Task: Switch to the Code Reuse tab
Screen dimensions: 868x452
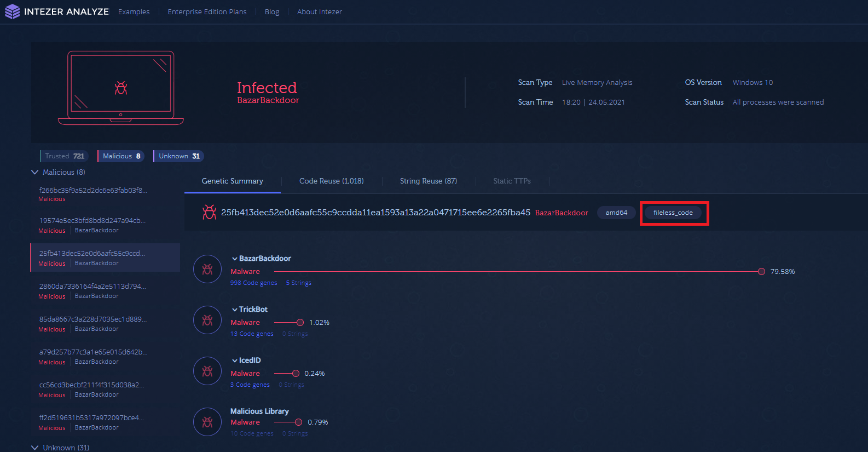Action: tap(331, 181)
